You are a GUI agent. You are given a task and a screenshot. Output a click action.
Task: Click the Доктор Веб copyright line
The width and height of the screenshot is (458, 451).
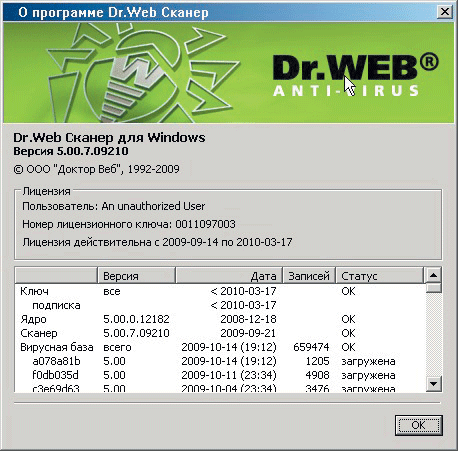point(96,169)
